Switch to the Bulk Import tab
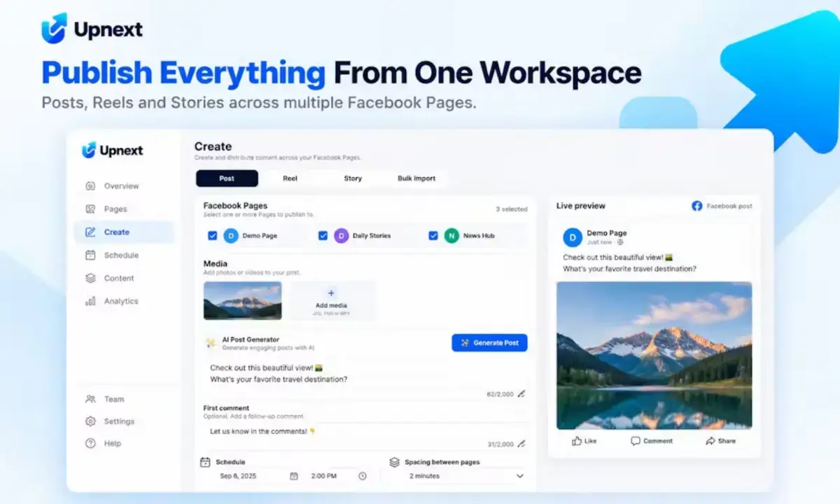 (416, 178)
